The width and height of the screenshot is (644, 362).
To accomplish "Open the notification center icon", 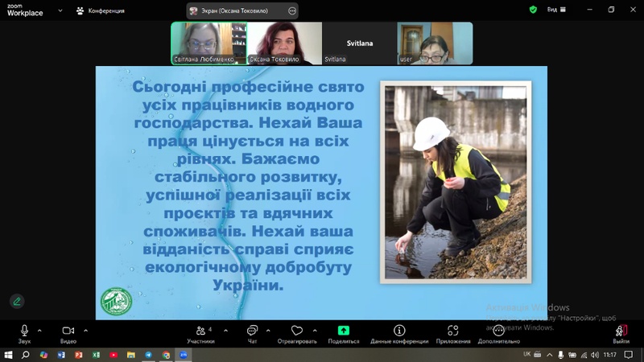I will tap(629, 355).
